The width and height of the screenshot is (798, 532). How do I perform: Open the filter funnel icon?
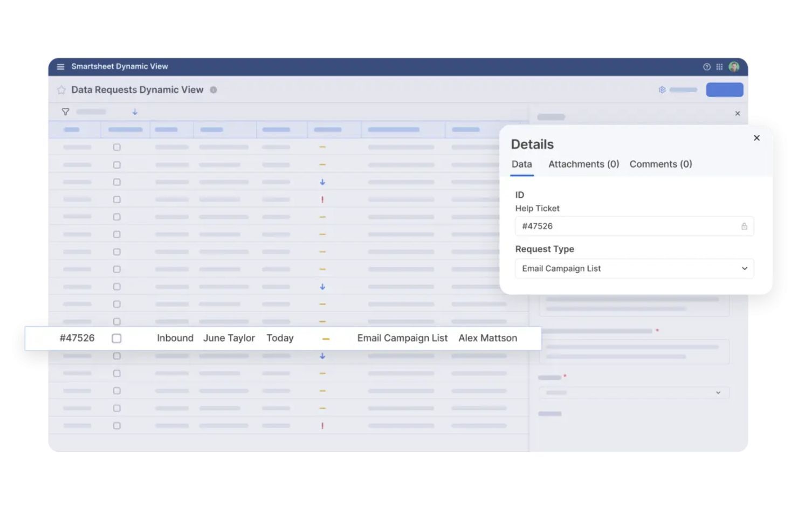tap(65, 112)
